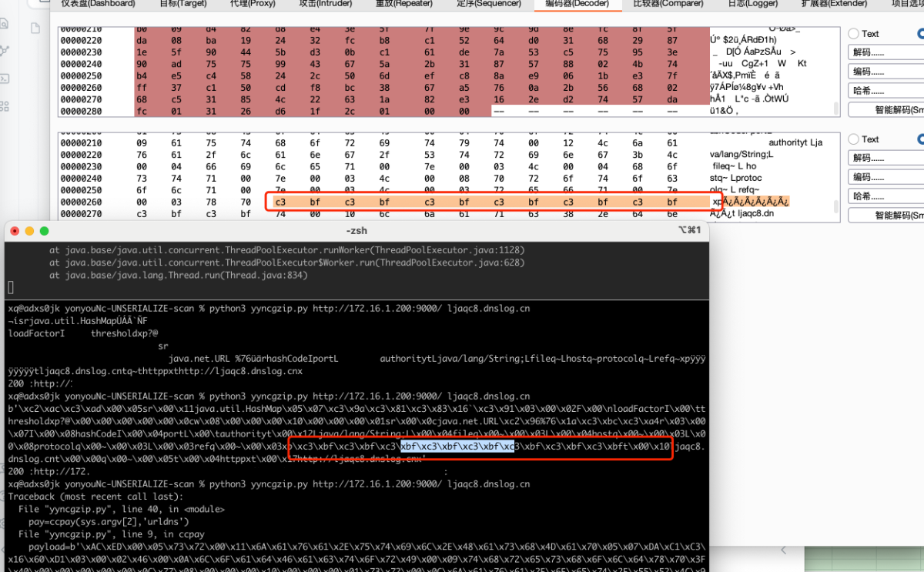Image resolution: width=924 pixels, height=572 pixels.
Task: Click hex byte 'da' at start of upper row 00000220
Action: point(142,40)
